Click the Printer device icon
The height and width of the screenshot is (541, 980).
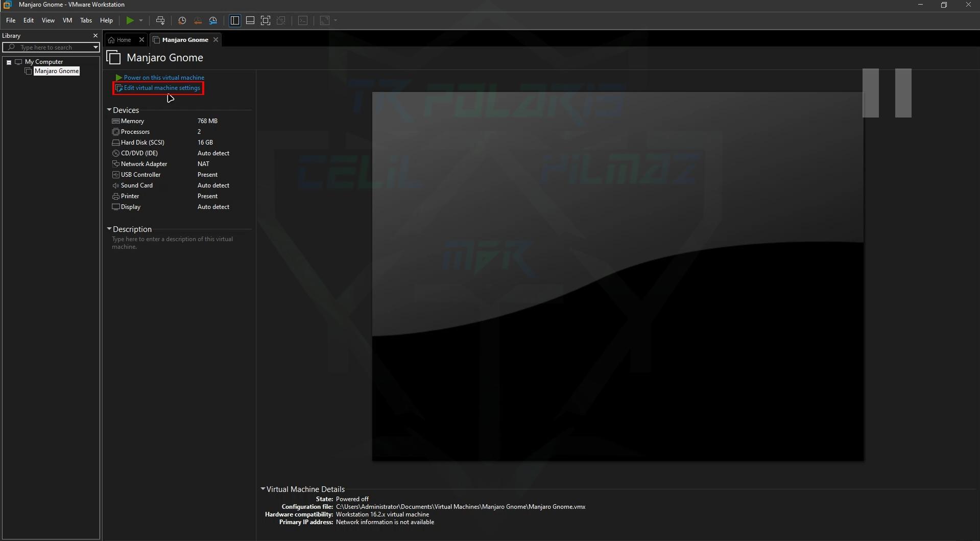point(116,196)
